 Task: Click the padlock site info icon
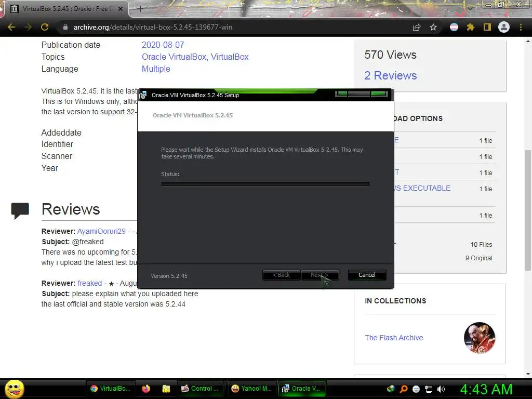pyautogui.click(x=65, y=27)
